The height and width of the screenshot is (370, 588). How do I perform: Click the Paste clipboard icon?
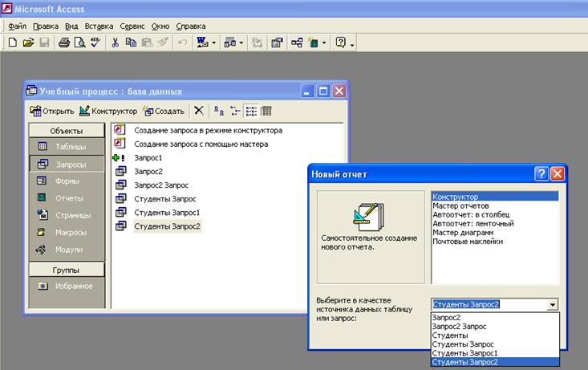tap(147, 43)
